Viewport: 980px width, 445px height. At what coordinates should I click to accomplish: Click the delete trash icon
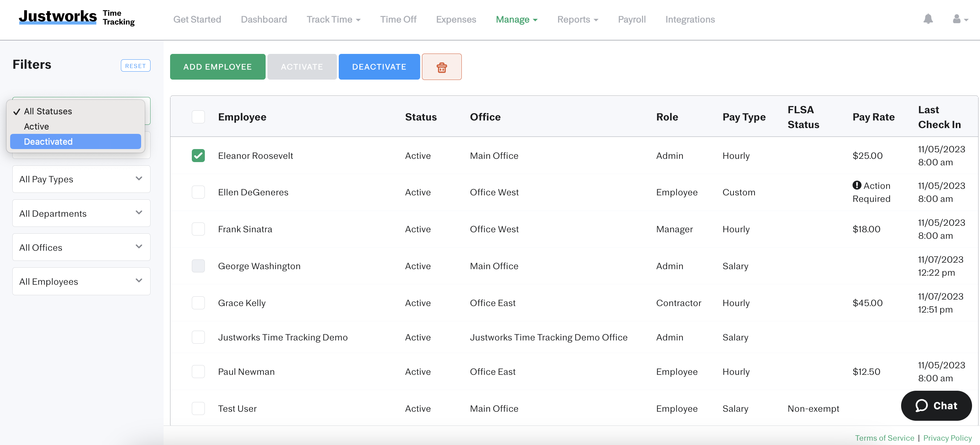click(442, 67)
